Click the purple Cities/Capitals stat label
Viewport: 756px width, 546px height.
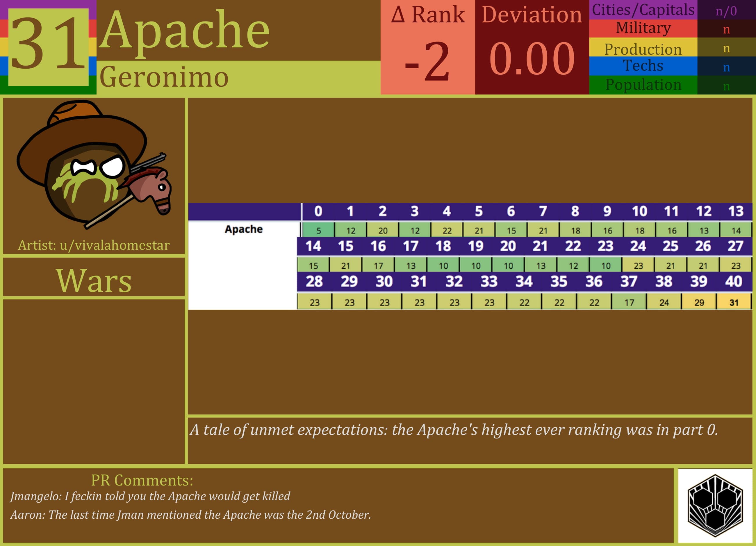click(x=643, y=10)
